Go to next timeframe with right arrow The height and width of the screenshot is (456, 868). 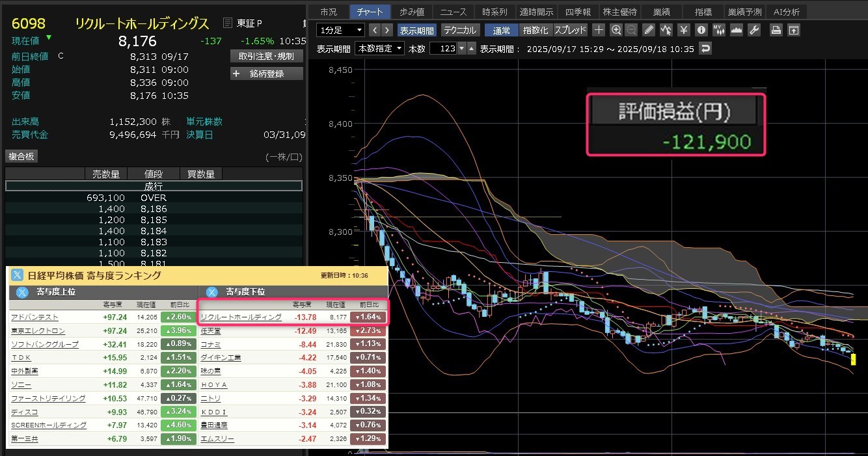[387, 30]
